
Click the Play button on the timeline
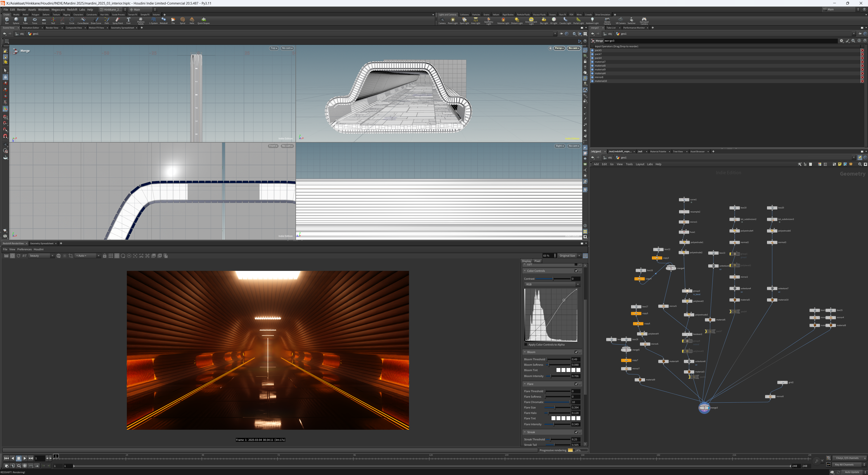click(25, 458)
